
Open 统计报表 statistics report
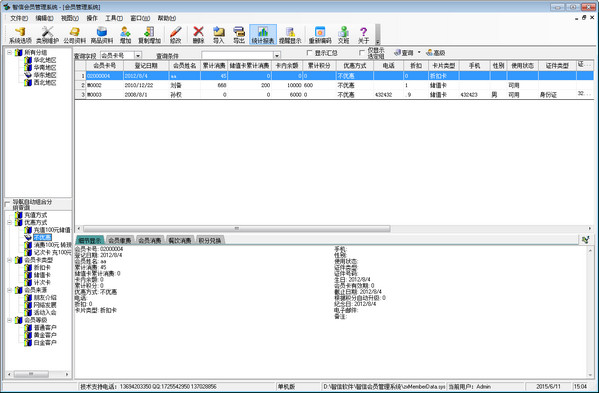click(263, 35)
